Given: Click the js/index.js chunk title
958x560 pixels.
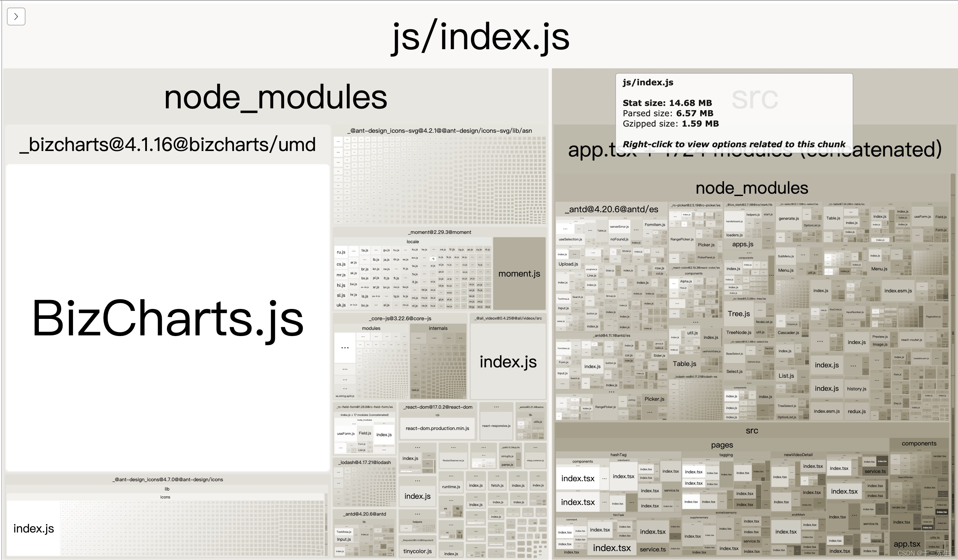Looking at the screenshot, I should click(x=480, y=37).
